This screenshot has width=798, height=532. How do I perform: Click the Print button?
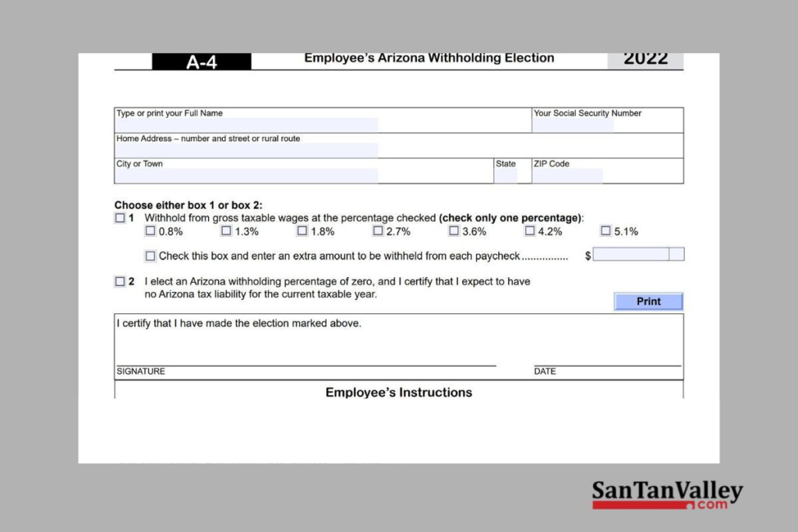pos(648,301)
